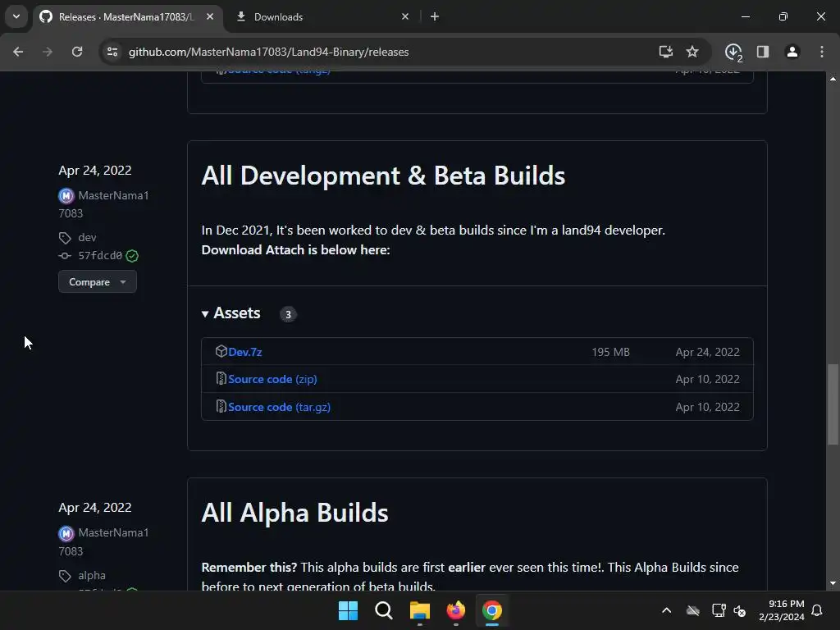
Task: Click the package icon beside Dev.7z
Action: (221, 351)
